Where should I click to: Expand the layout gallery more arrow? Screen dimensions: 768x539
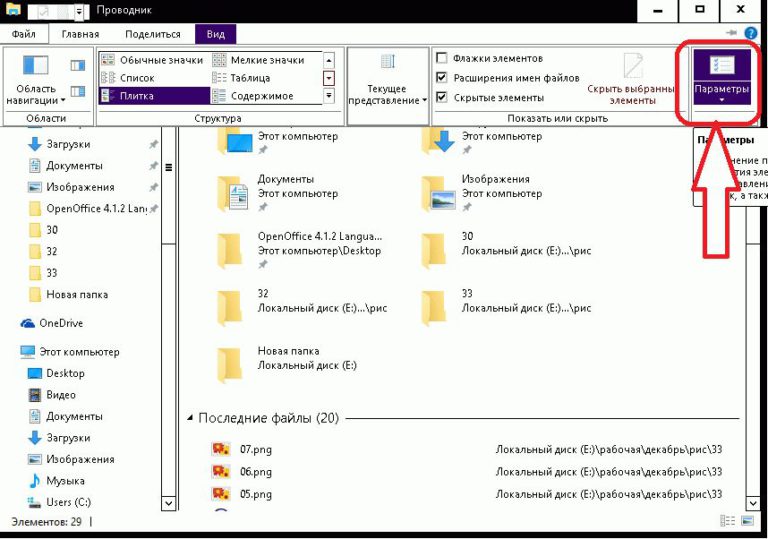(329, 96)
